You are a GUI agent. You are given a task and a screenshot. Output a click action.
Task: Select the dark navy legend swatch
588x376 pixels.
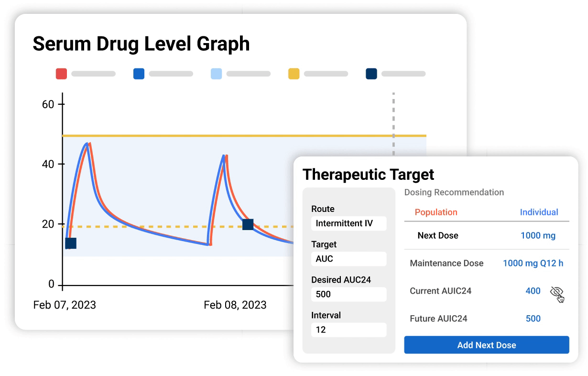pyautogui.click(x=370, y=73)
